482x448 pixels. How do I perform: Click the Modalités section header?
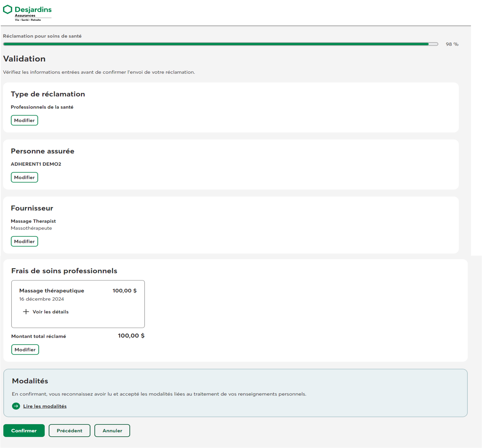point(30,381)
